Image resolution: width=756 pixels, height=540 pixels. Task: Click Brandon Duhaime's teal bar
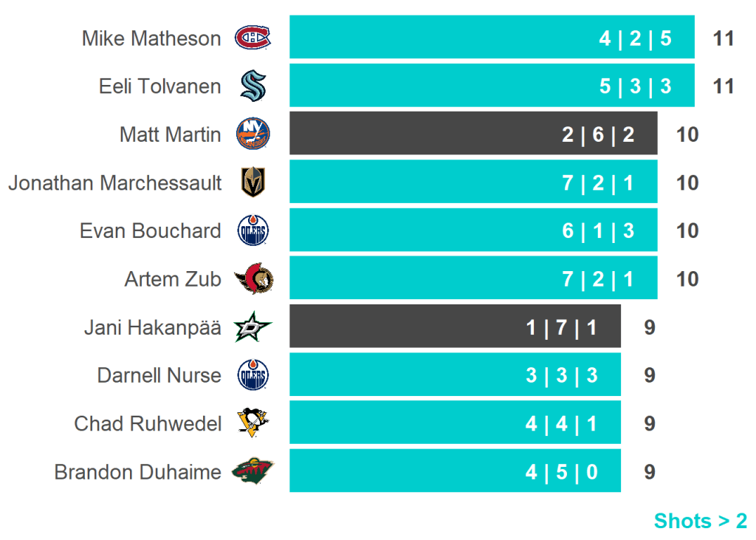tap(454, 471)
